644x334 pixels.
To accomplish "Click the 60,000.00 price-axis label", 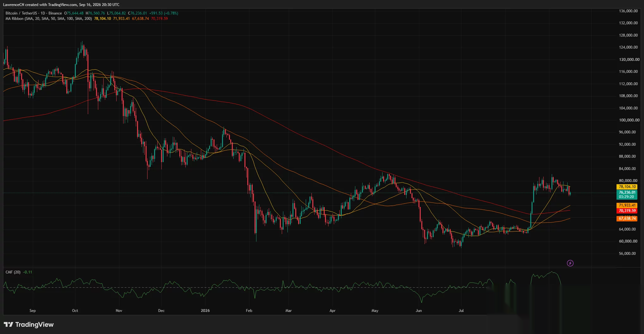I will click(x=628, y=241).
